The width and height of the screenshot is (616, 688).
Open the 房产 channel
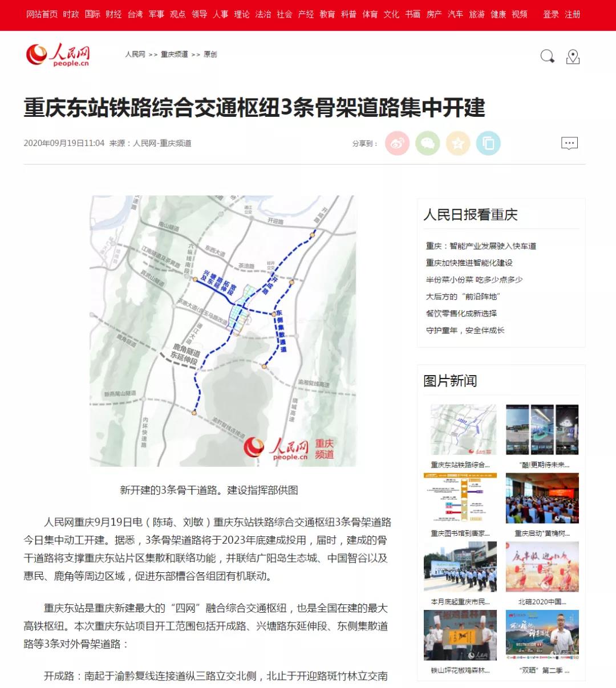pos(435,14)
